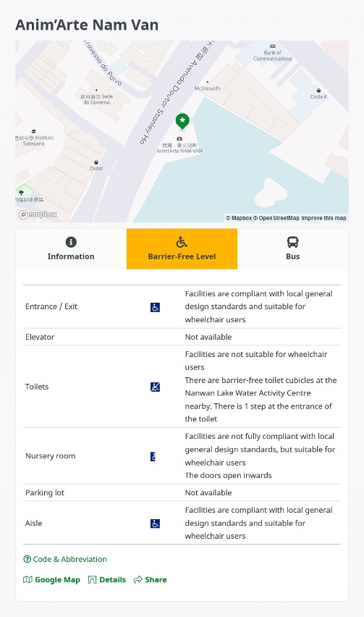Click the Circle K shop marker
The width and height of the screenshot is (364, 617).
(x=318, y=93)
